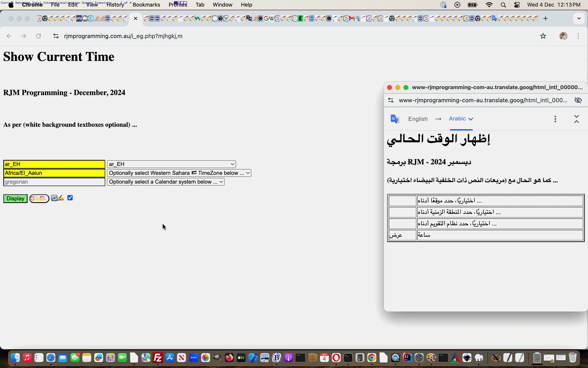Open Control Center in menu bar

[x=517, y=5]
